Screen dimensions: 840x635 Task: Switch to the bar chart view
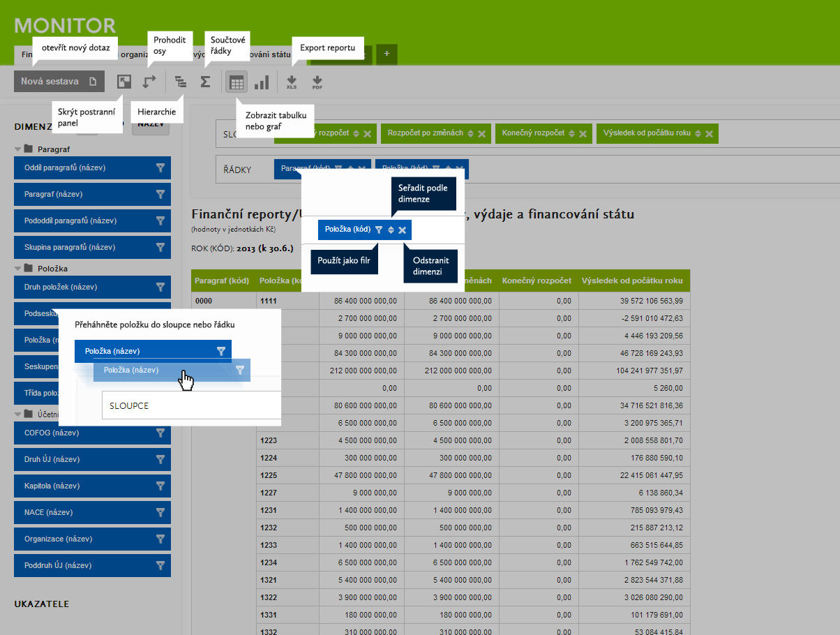point(262,82)
